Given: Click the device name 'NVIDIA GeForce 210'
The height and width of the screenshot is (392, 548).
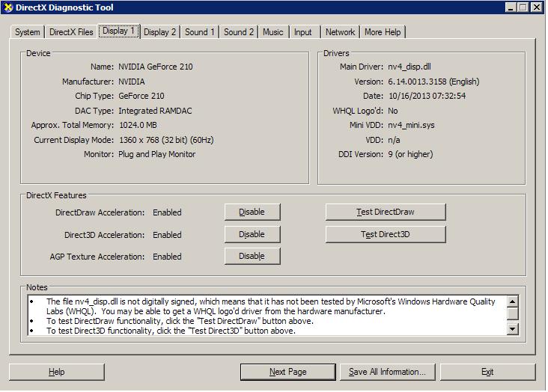Looking at the screenshot, I should click(x=156, y=67).
